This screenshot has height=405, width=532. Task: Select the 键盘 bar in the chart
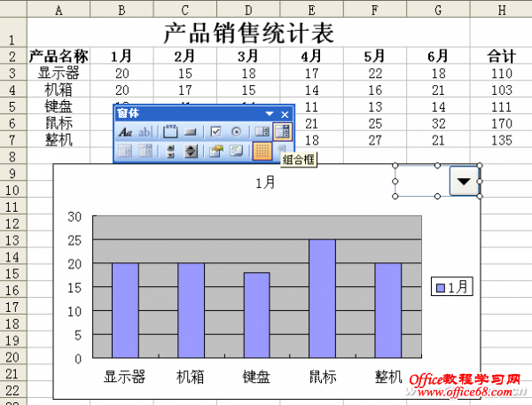(257, 315)
